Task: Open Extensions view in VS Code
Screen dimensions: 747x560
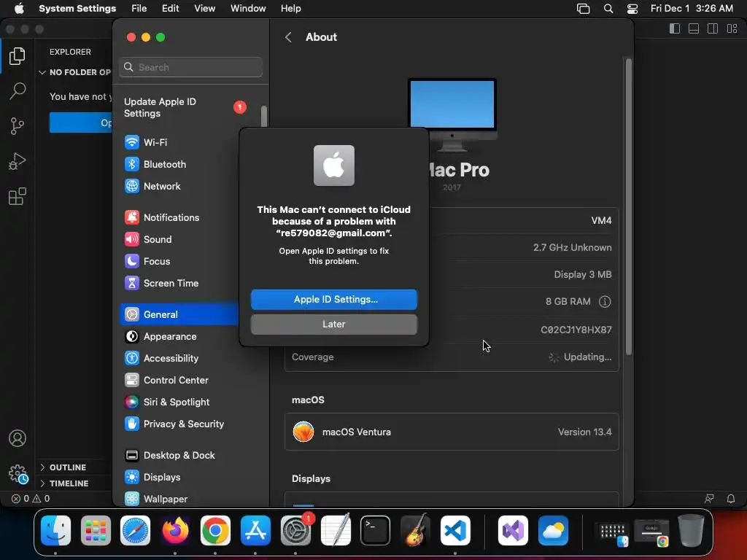Action: (18, 196)
